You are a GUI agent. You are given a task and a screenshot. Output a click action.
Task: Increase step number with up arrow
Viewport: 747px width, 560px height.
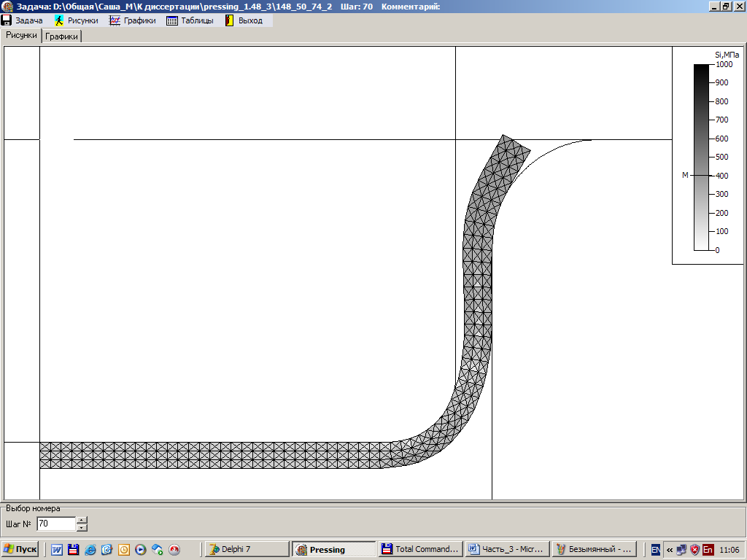pos(82,520)
